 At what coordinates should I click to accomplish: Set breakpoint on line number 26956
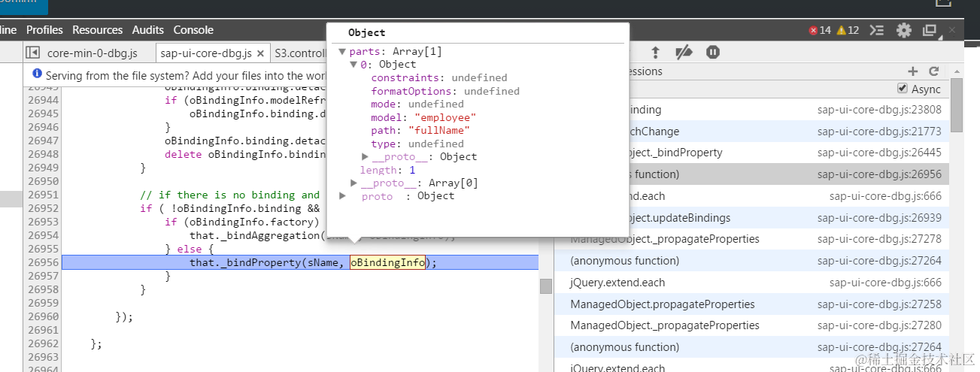point(43,262)
